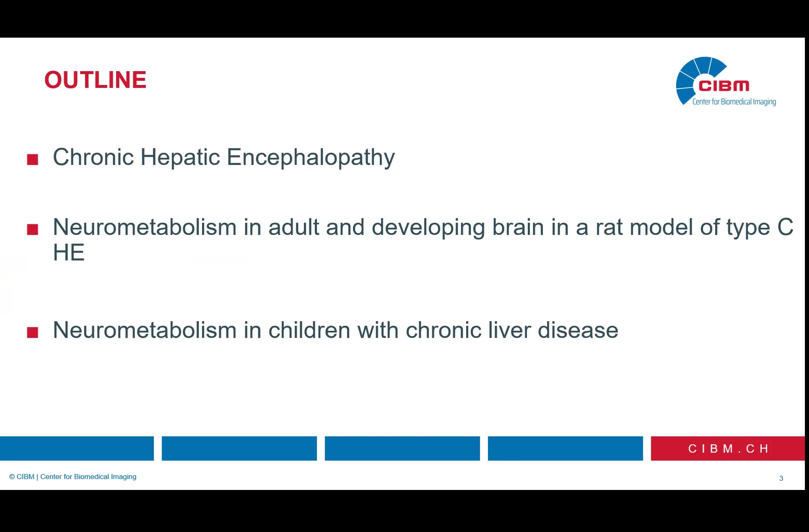This screenshot has width=809, height=532.
Task: Open the red CIBM.CH footer link
Action: coord(728,448)
